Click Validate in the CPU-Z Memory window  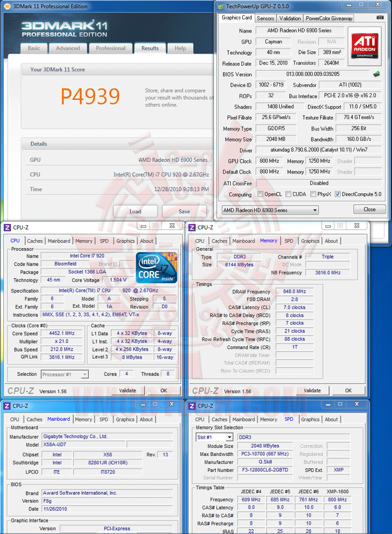tap(313, 391)
